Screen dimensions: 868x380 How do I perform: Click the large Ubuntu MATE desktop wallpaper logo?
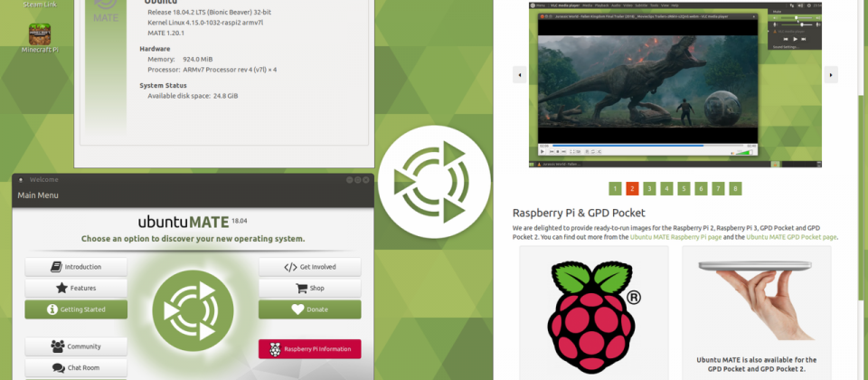[435, 182]
